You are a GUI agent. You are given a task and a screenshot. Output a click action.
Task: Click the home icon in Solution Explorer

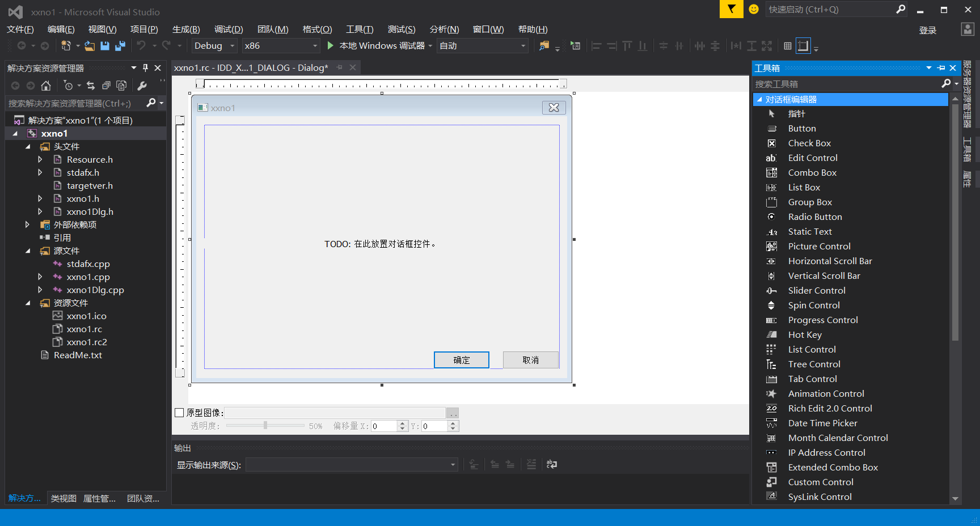45,86
